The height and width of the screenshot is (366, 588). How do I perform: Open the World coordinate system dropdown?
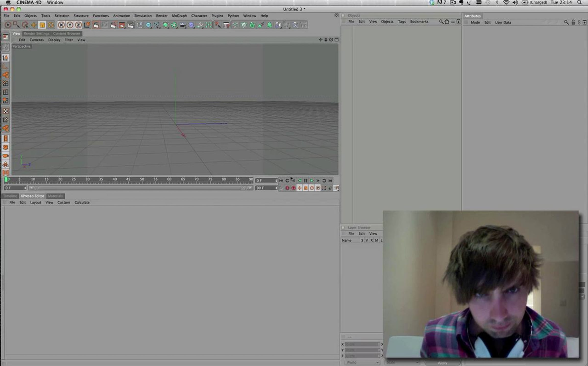pyautogui.click(x=362, y=362)
